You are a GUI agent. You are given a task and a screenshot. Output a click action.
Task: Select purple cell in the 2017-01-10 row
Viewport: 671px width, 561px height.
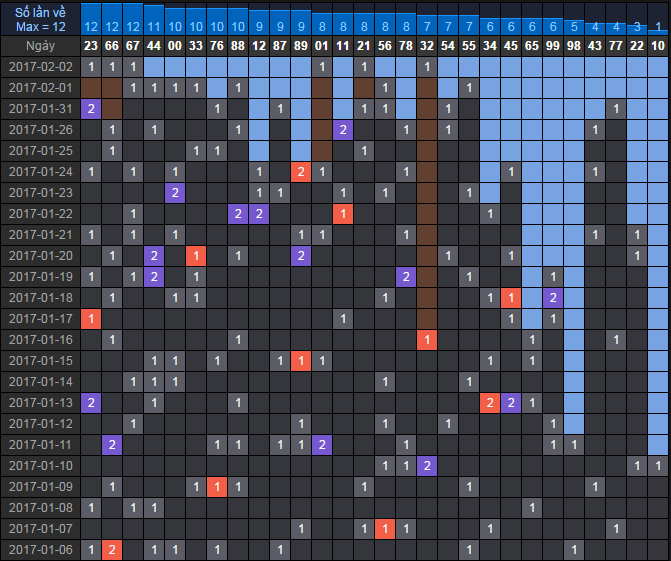click(427, 465)
